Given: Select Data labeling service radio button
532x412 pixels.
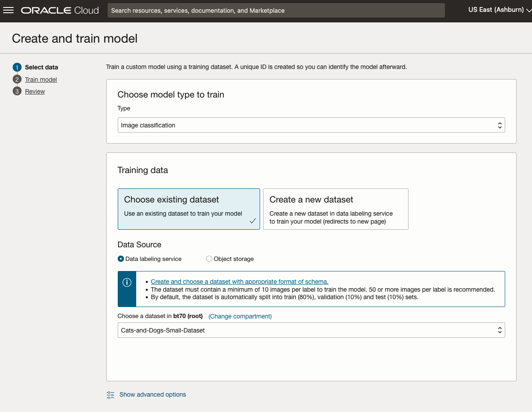Looking at the screenshot, I should point(121,259).
